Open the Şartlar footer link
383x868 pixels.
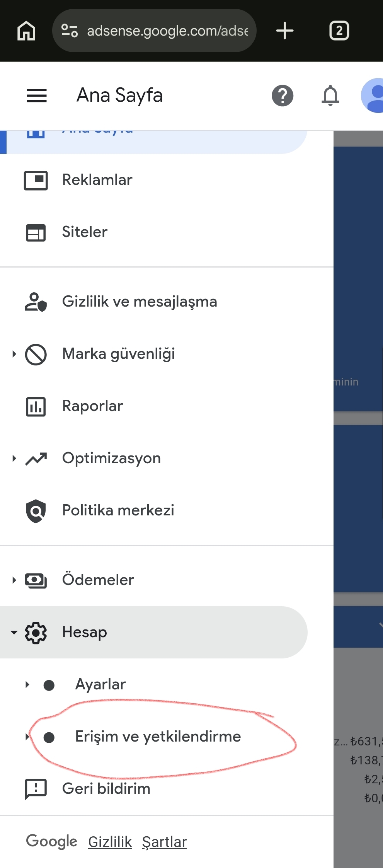(164, 842)
